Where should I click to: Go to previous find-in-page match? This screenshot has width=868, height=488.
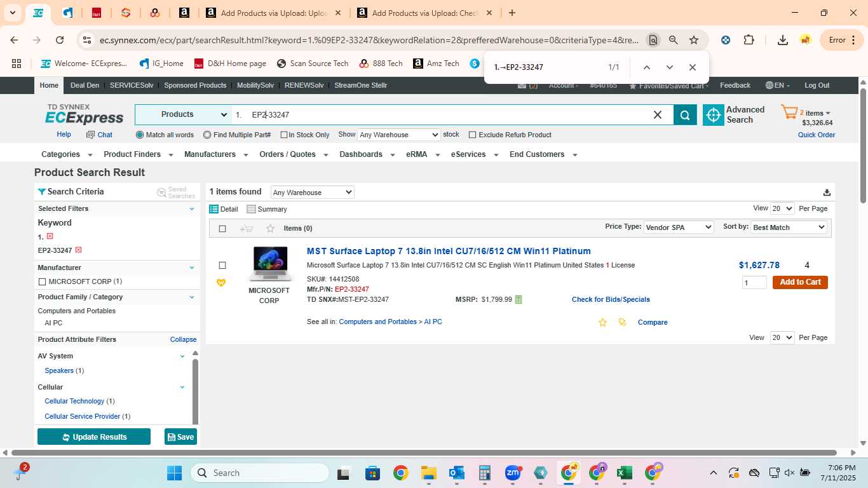[x=646, y=67]
